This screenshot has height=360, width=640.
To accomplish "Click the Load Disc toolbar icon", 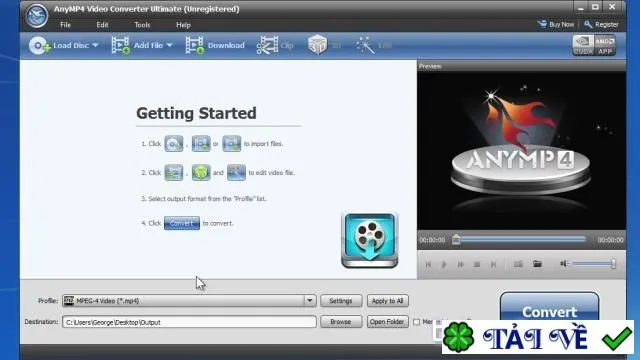I will 39,45.
